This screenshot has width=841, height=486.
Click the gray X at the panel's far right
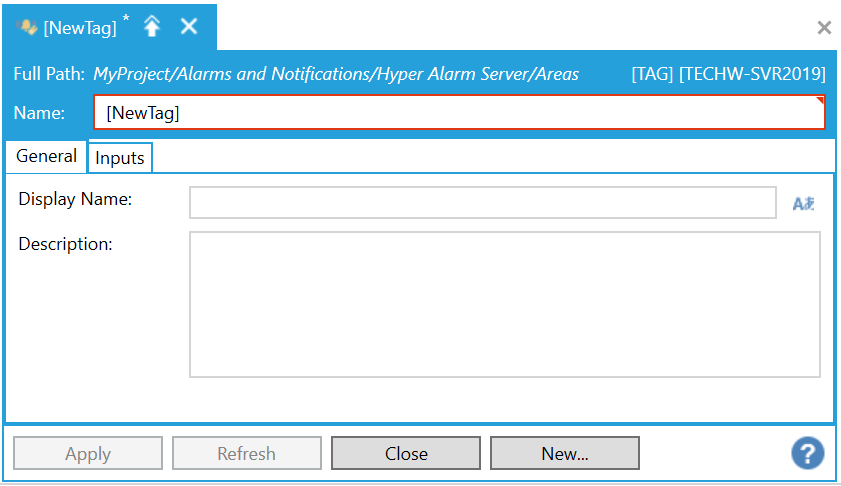click(824, 28)
